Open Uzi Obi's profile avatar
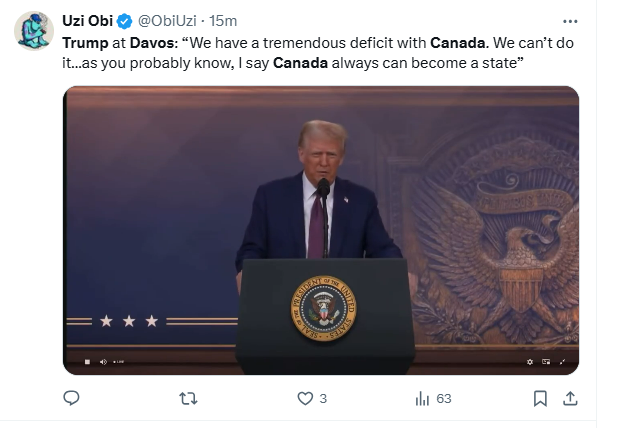The image size is (622, 428). (34, 31)
